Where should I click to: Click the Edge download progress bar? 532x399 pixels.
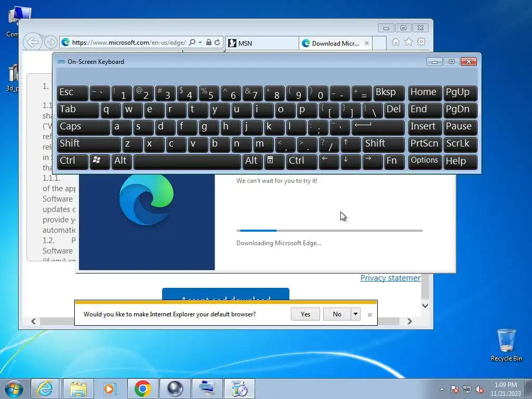(x=329, y=231)
